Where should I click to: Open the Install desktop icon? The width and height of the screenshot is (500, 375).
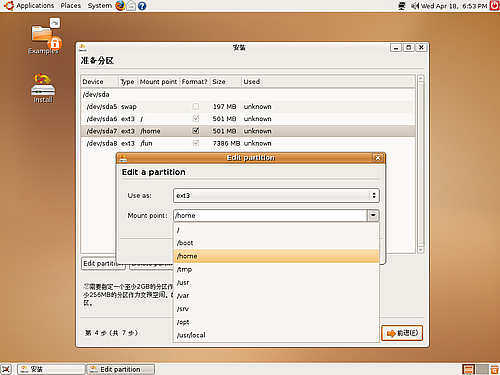point(43,88)
